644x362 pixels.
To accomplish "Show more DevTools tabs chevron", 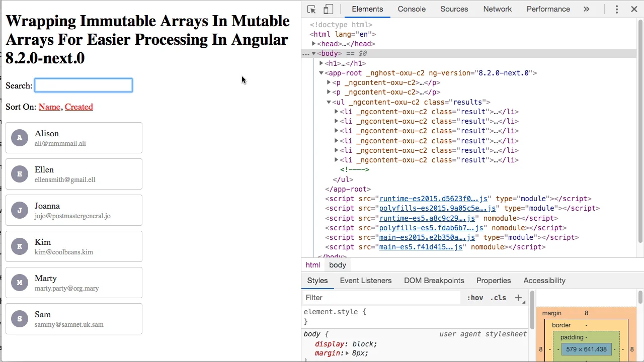I will pyautogui.click(x=586, y=9).
